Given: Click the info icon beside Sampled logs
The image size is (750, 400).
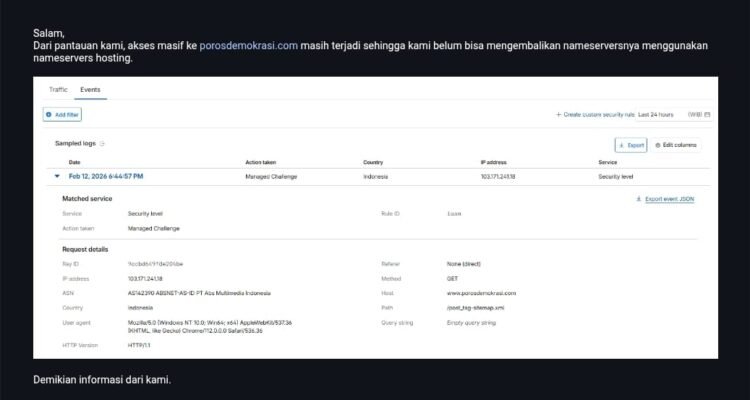Looking at the screenshot, I should (102, 144).
